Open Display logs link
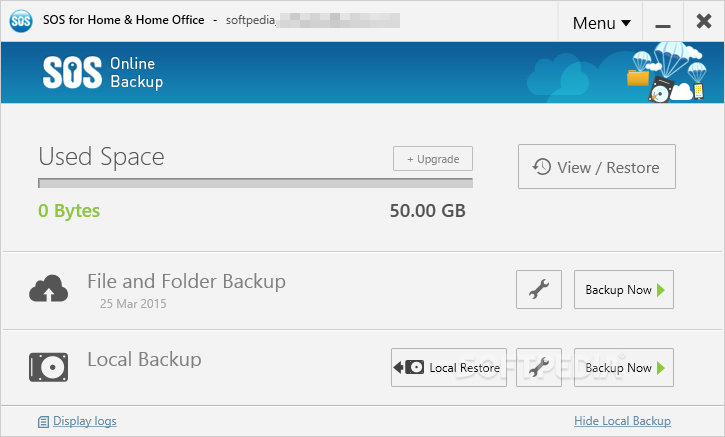Image resolution: width=725 pixels, height=437 pixels. (x=85, y=421)
